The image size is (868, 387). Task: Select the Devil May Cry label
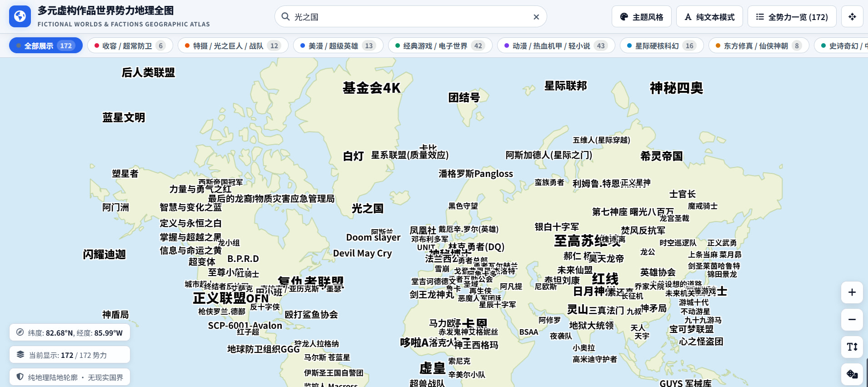click(x=362, y=253)
